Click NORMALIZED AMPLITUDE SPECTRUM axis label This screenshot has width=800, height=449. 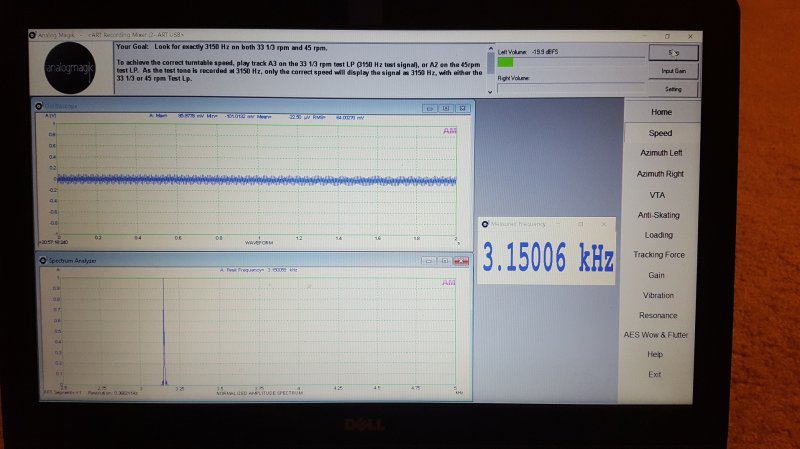pos(259,393)
